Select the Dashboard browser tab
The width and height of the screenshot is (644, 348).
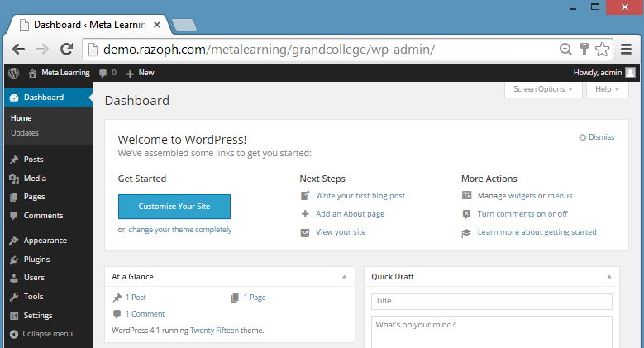87,25
